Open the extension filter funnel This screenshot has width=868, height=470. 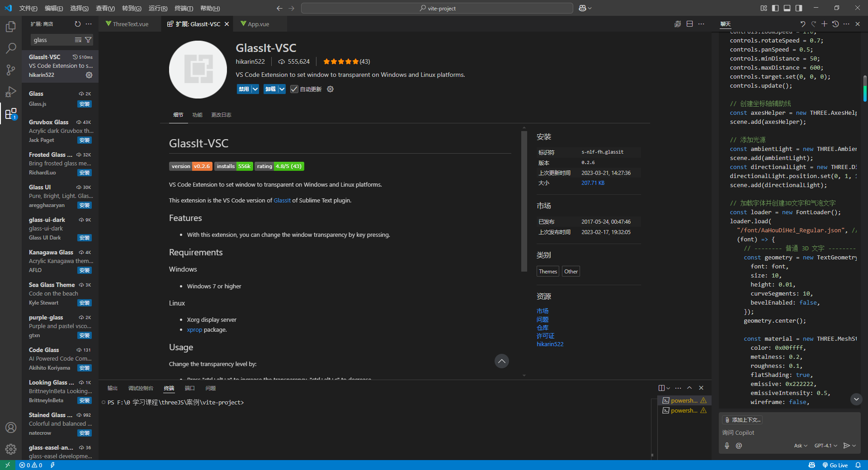pyautogui.click(x=88, y=40)
